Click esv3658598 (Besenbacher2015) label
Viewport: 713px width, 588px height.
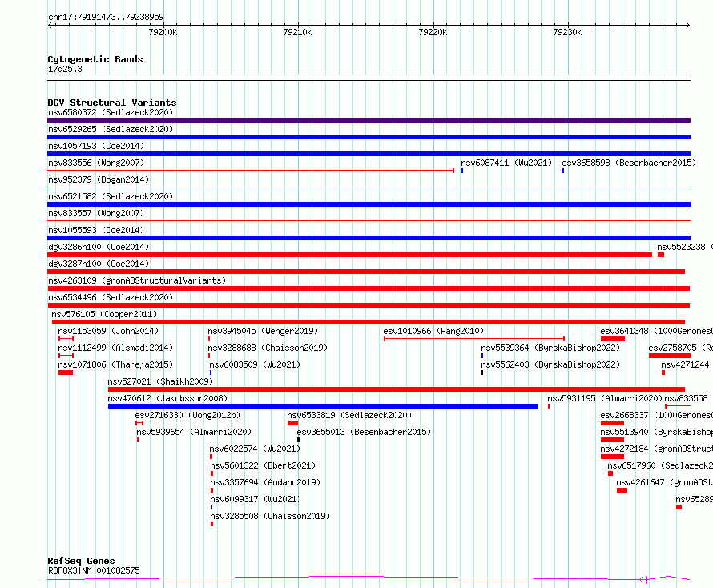(629, 163)
